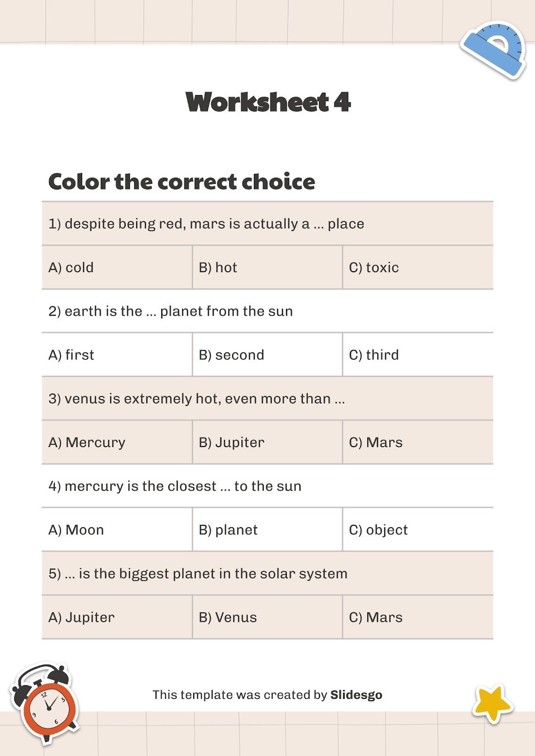The image size is (535, 756).
Task: Open the Slidesgo link in footer
Action: pyautogui.click(x=356, y=695)
